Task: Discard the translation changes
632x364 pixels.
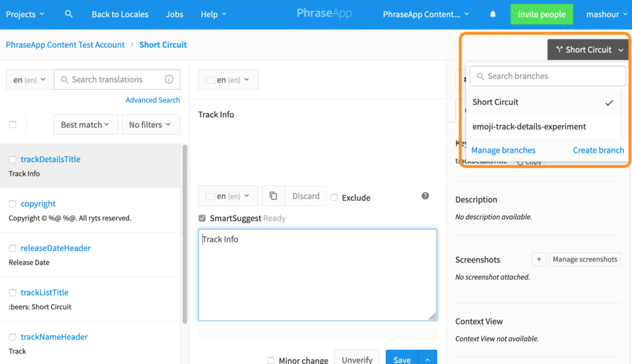Action: pos(306,196)
